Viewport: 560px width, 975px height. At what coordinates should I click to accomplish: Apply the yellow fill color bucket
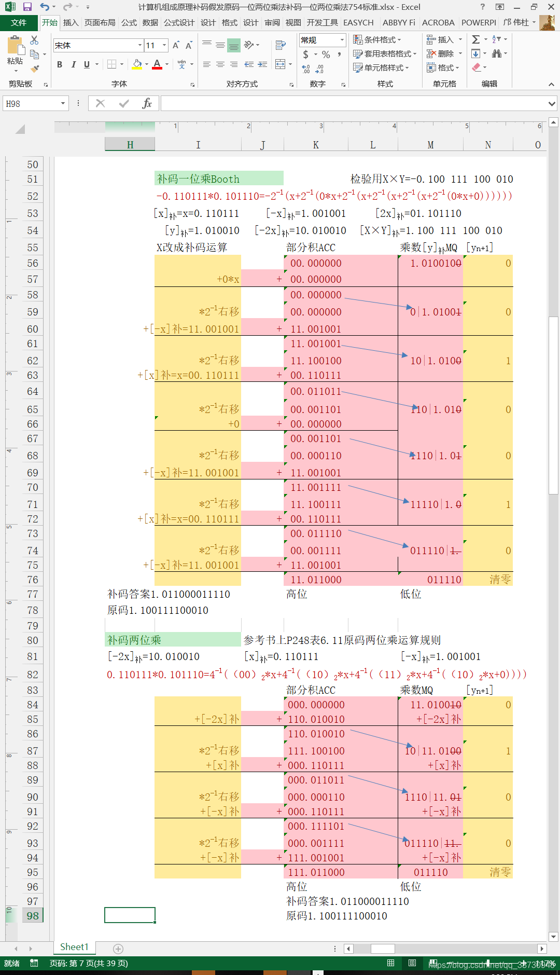click(x=137, y=65)
